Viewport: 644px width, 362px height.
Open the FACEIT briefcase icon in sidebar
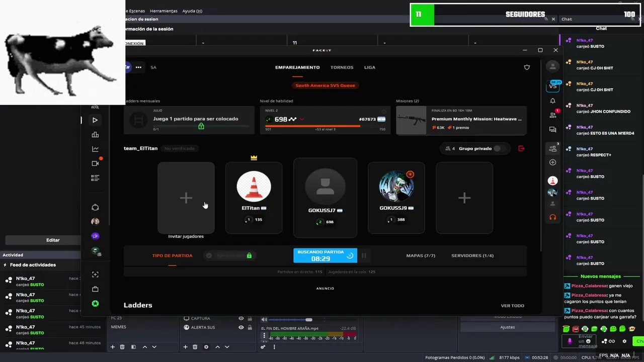[95, 289]
